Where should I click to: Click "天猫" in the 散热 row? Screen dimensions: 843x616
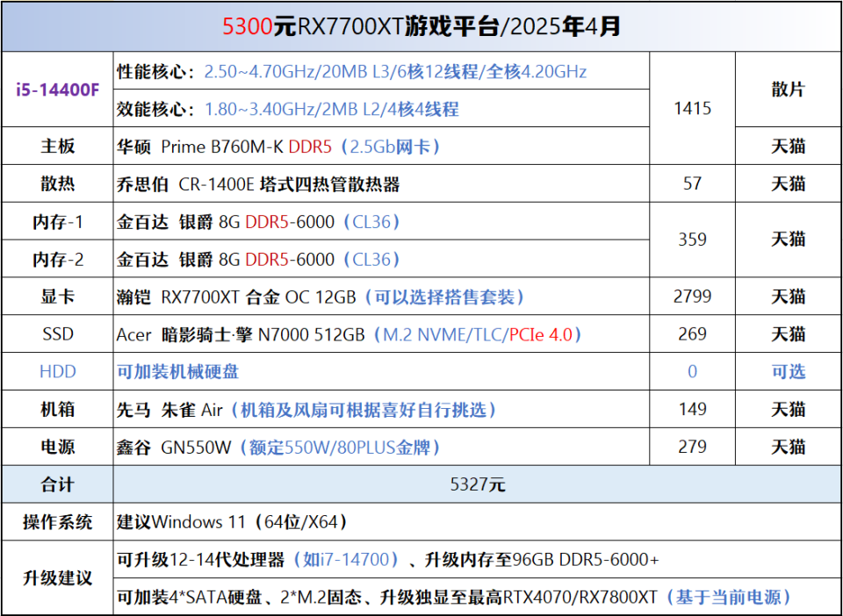point(789,183)
